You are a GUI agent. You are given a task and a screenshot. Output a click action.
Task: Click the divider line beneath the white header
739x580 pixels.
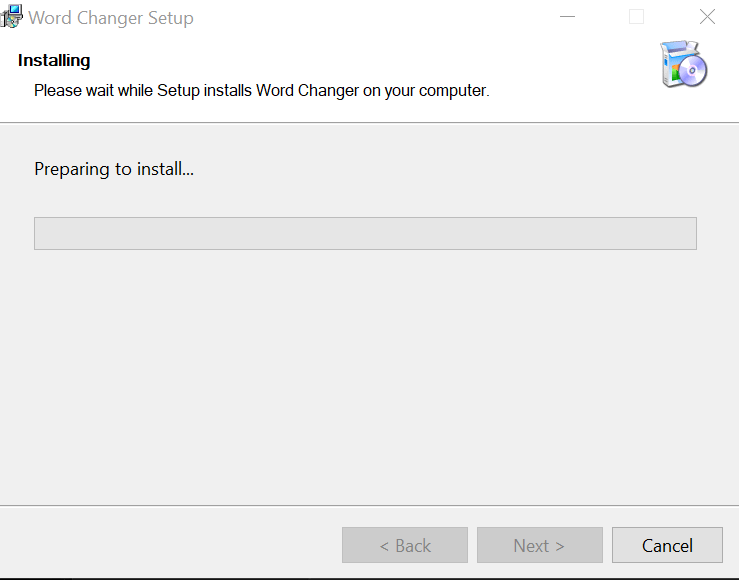click(x=369, y=123)
